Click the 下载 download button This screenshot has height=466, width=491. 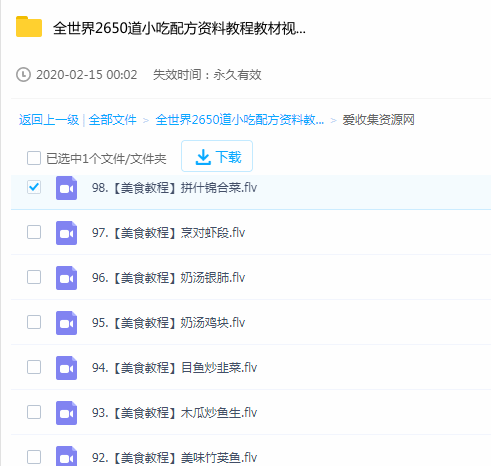coord(217,156)
